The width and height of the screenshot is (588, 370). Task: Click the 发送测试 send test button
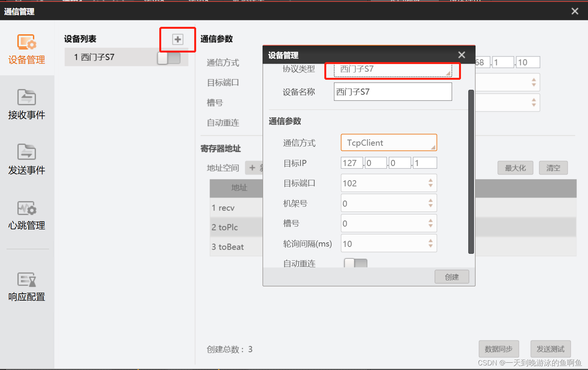point(551,349)
